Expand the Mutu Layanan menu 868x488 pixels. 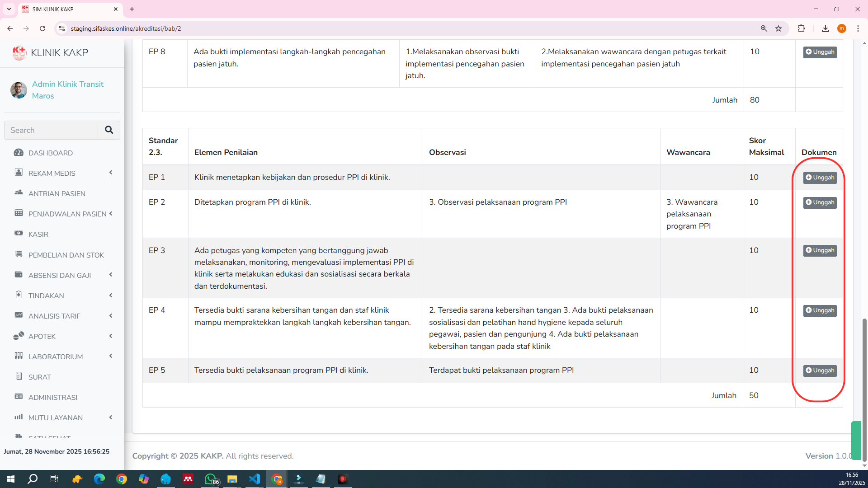pyautogui.click(x=111, y=418)
